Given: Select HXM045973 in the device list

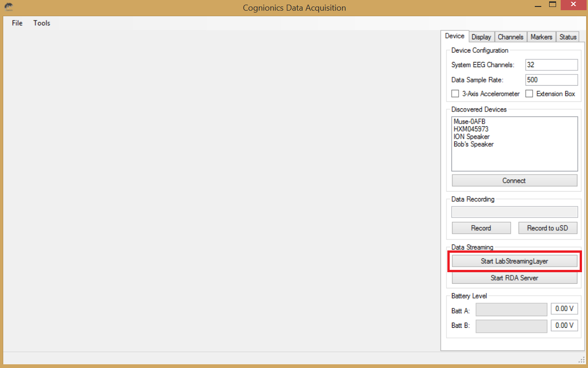Looking at the screenshot, I should (x=471, y=129).
